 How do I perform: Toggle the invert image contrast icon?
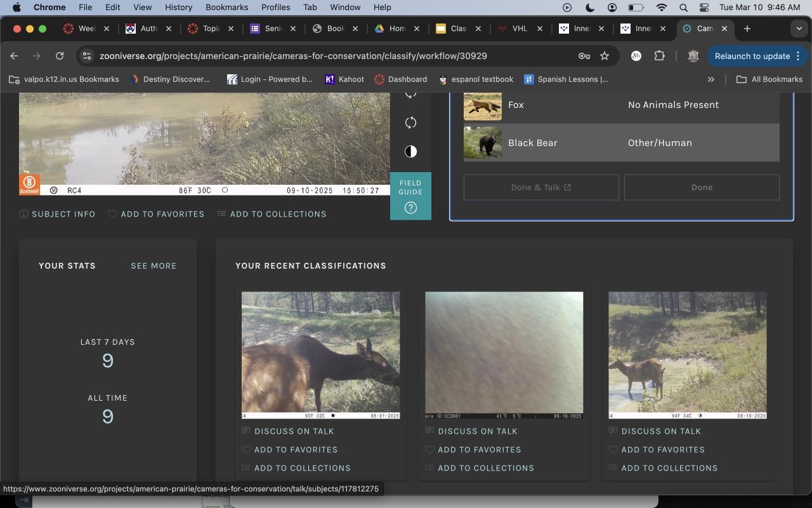(410, 151)
